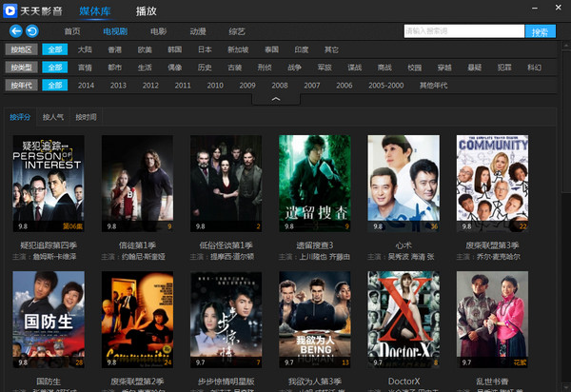Filter by year 2014

click(x=86, y=86)
